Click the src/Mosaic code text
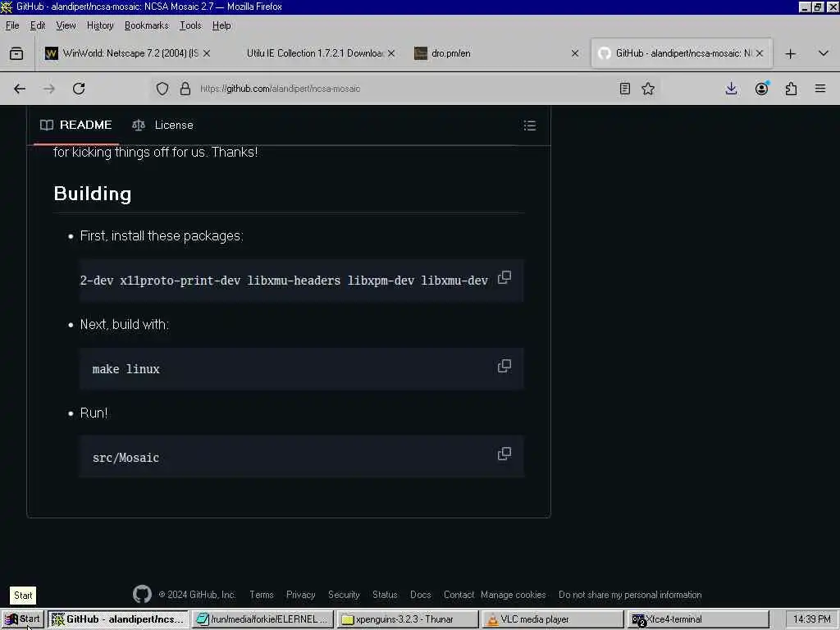This screenshot has width=840, height=630. pyautogui.click(x=126, y=458)
